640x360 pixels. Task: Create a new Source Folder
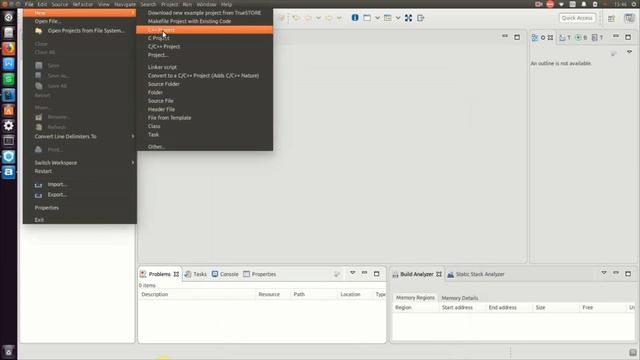coord(164,84)
